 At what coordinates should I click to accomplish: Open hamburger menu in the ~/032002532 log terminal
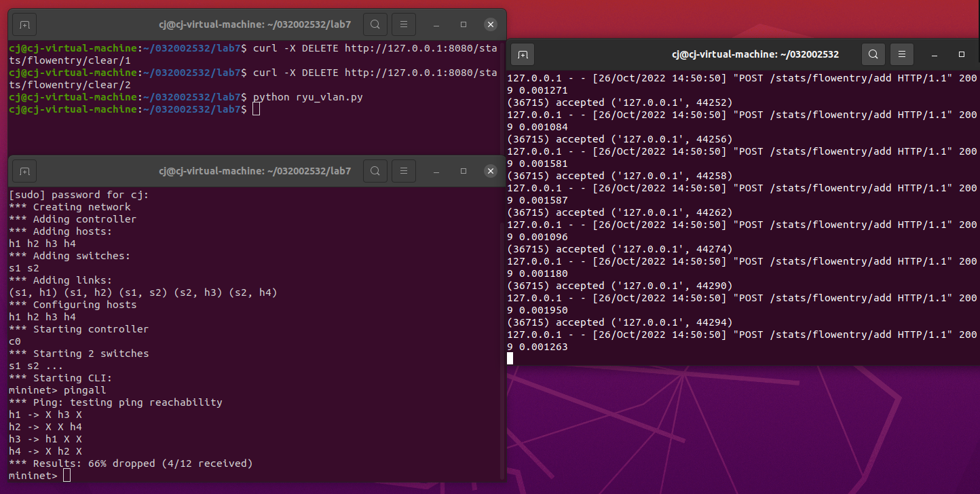(x=902, y=54)
